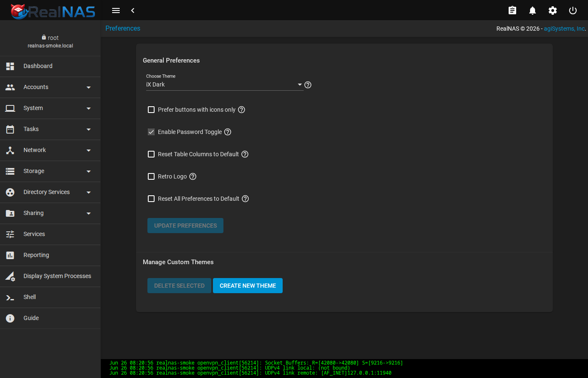Viewport: 588px width, 378px height.
Task: Click Delete Selected button
Action: (179, 286)
